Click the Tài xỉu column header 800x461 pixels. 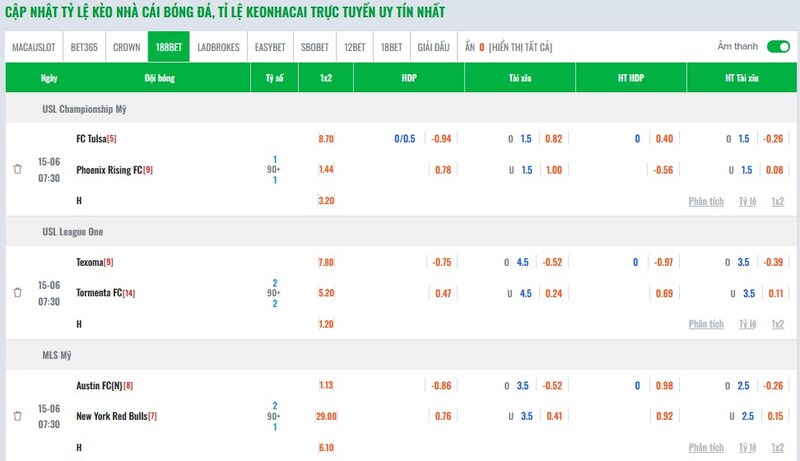point(520,78)
